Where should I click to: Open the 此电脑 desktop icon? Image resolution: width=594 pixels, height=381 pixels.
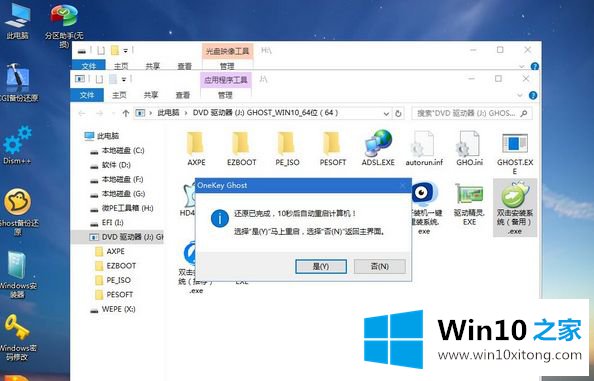pyautogui.click(x=17, y=22)
